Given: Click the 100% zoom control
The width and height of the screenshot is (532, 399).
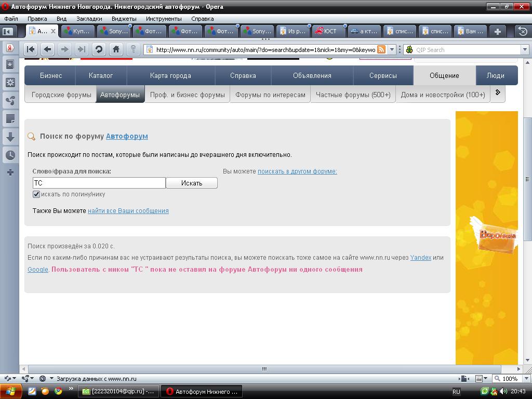Looking at the screenshot, I should [507, 379].
